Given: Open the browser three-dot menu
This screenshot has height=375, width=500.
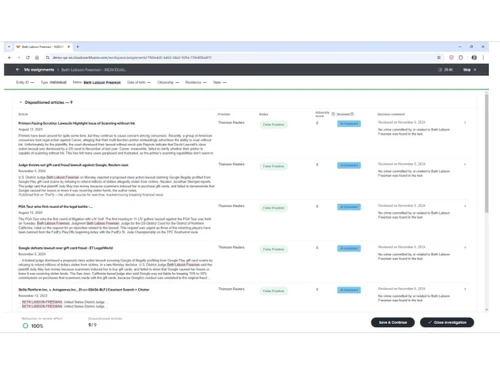Looking at the screenshot, I should 483,58.
